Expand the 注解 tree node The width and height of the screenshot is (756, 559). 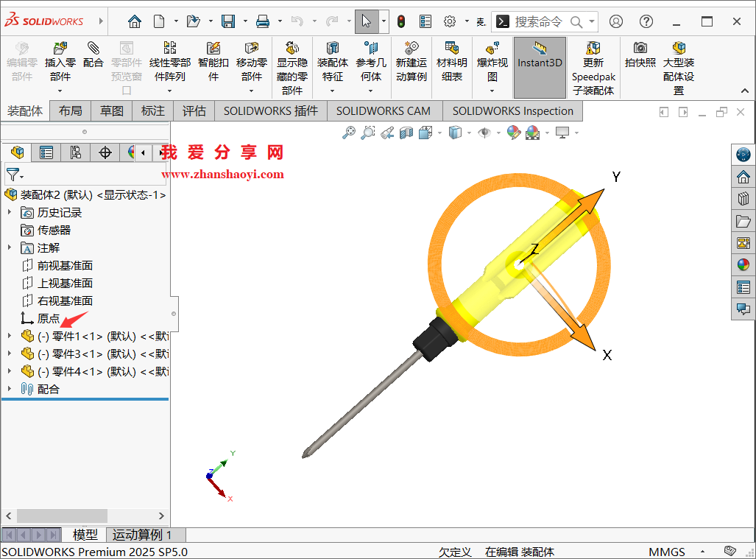coord(9,247)
